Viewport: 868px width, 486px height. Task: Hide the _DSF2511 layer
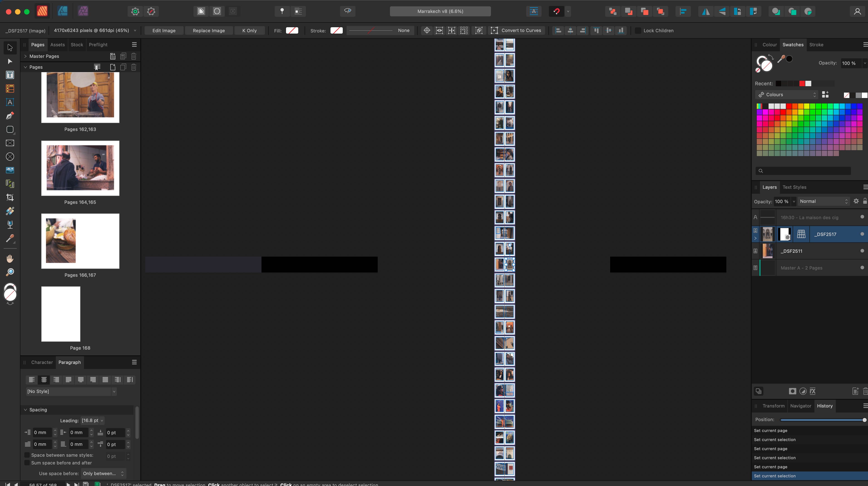(862, 250)
